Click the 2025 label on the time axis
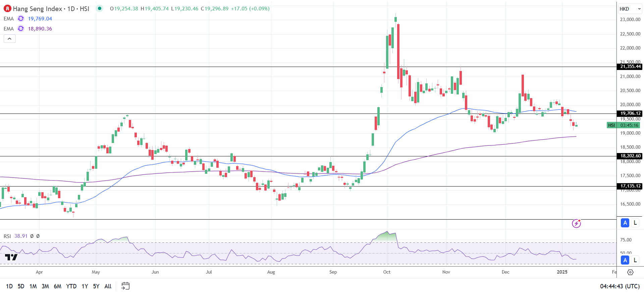The width and height of the screenshot is (644, 293). pos(562,272)
